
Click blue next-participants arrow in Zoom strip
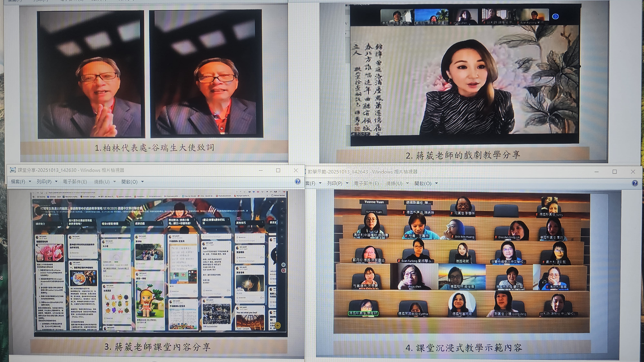tap(555, 17)
